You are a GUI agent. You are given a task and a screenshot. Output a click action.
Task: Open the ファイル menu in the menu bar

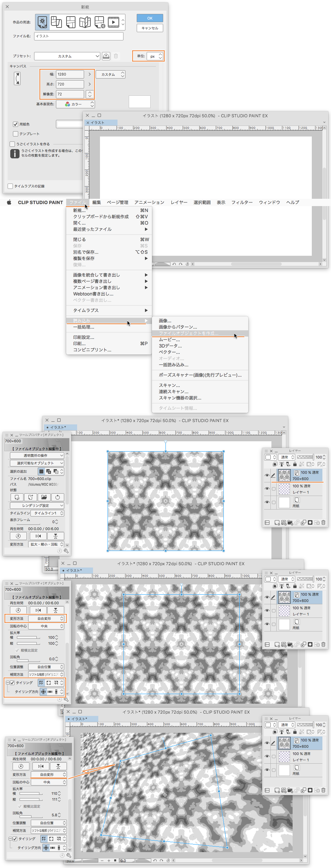coord(78,202)
